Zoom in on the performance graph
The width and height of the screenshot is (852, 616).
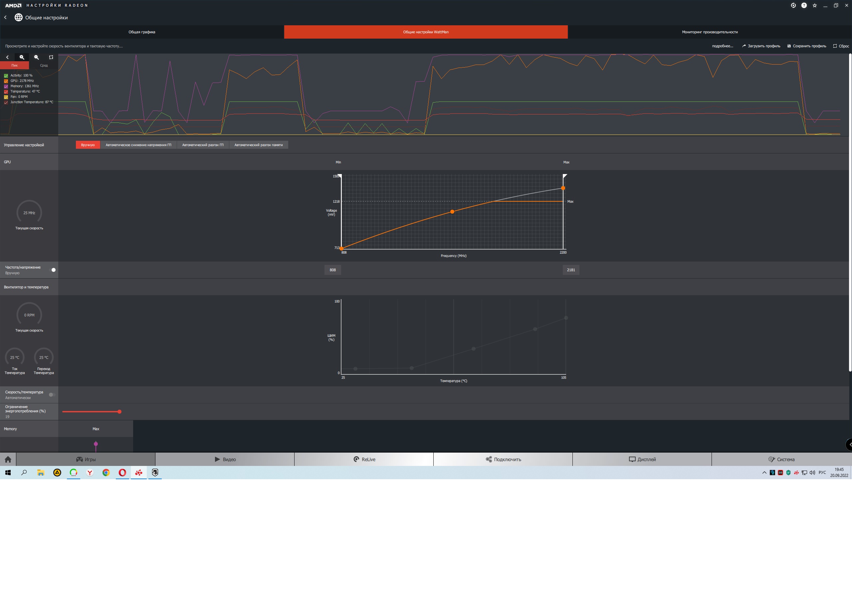[22, 58]
